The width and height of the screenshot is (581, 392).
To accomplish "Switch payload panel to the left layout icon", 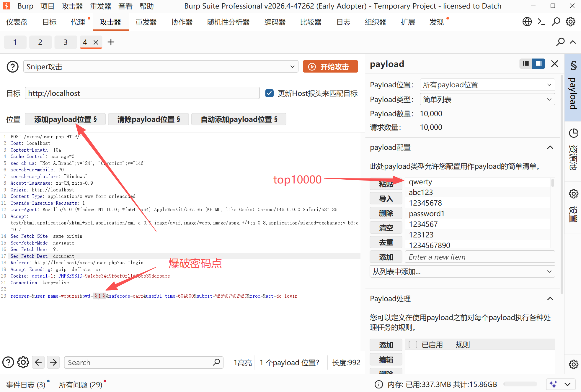I will [526, 64].
